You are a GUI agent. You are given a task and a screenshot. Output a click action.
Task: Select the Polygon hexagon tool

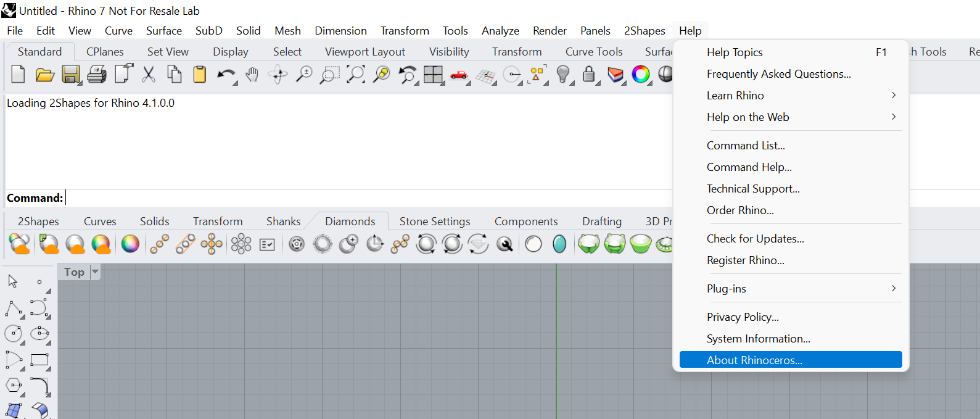pos(13,386)
